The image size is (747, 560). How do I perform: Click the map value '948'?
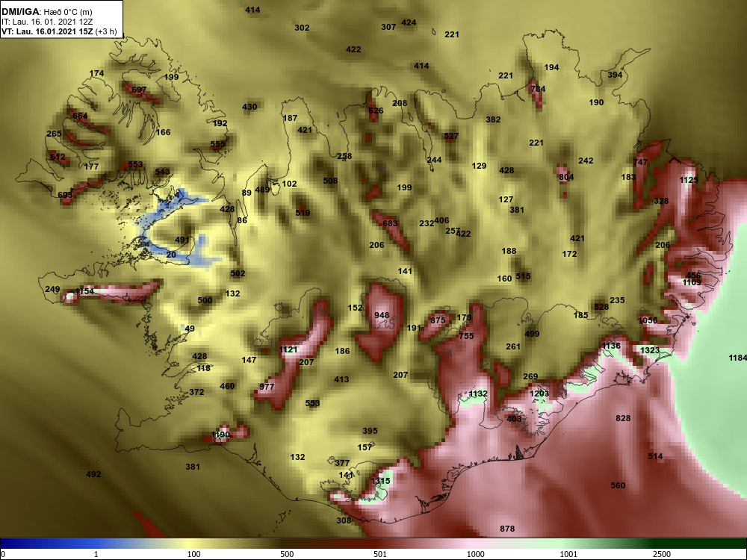click(x=382, y=315)
